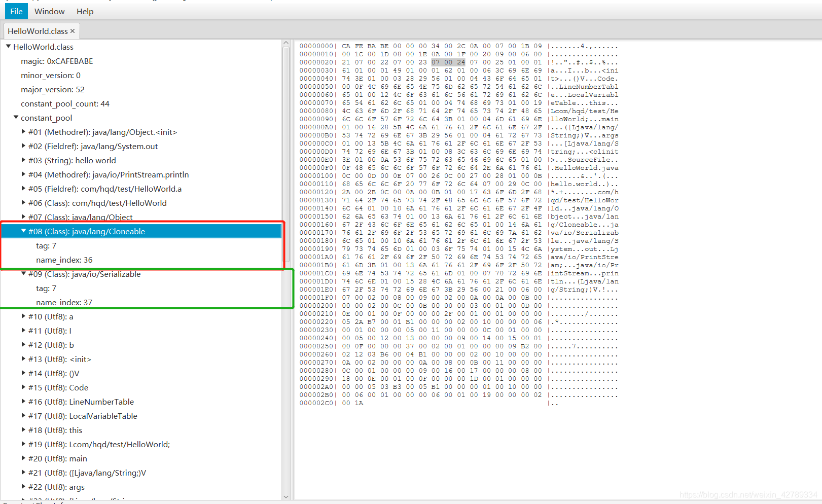Click hex row at offset 00000100
Viewport: 822px width, 504px height.
coord(458,176)
